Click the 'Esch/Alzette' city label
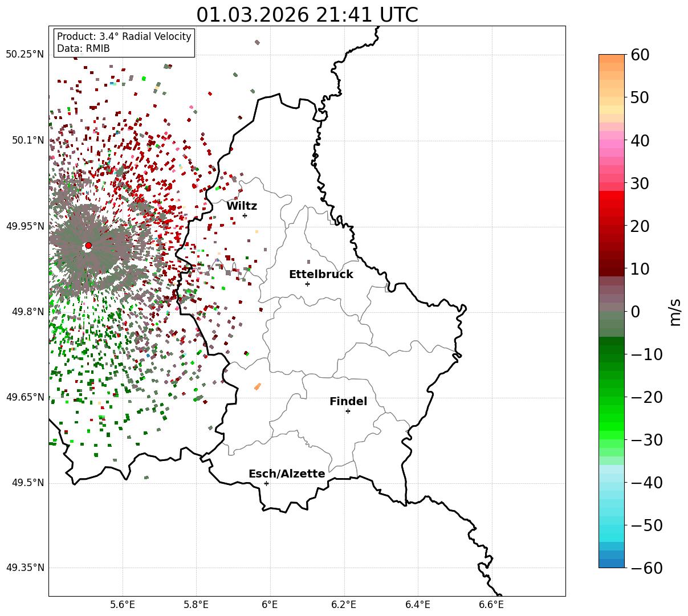 click(287, 474)
